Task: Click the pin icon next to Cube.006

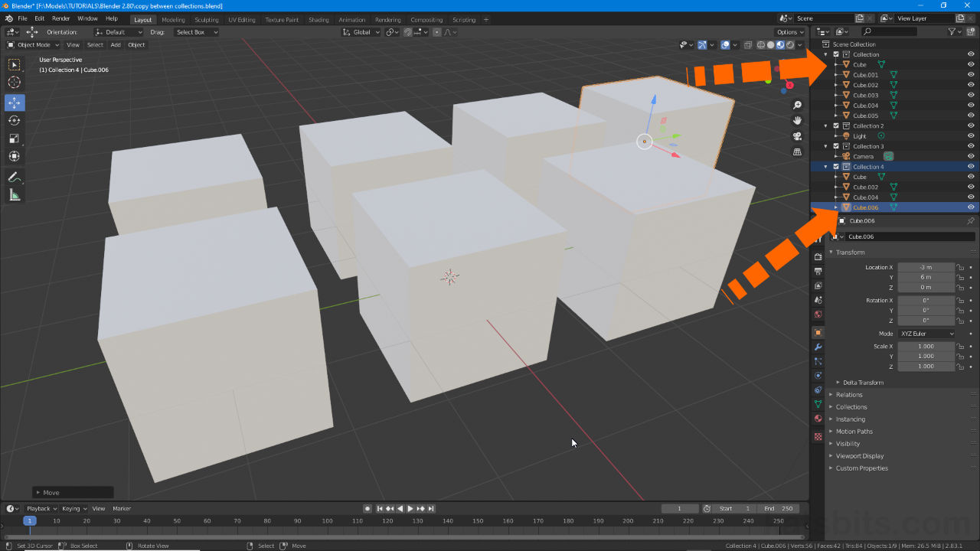Action: tap(971, 221)
